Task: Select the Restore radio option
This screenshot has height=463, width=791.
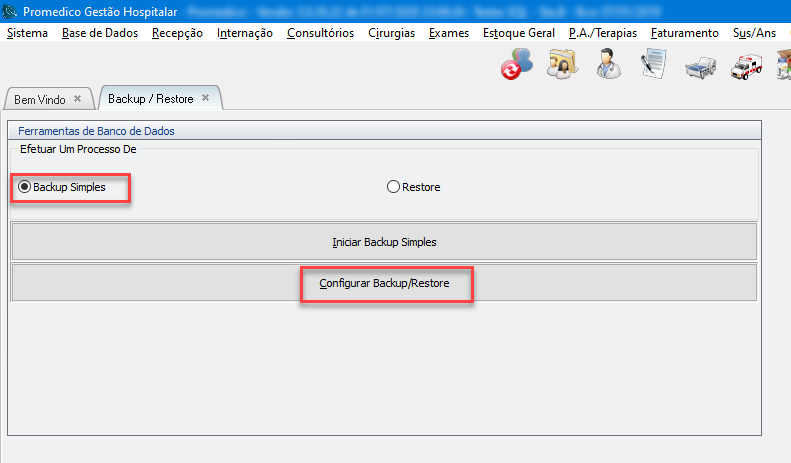Action: 393,187
